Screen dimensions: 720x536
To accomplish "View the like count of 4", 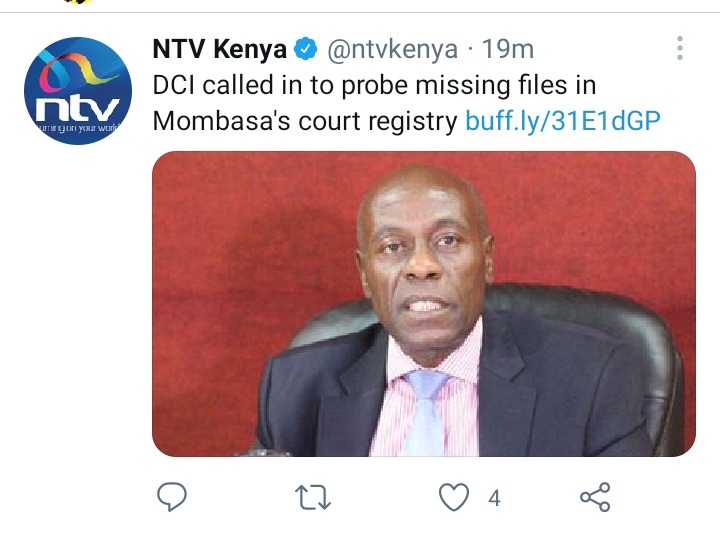I will click(494, 498).
